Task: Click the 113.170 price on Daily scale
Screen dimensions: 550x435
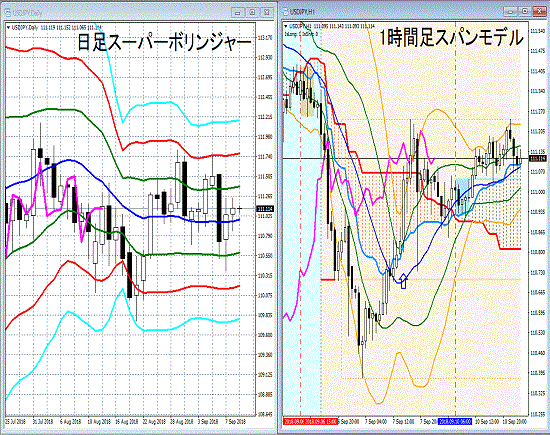Action: [x=265, y=38]
